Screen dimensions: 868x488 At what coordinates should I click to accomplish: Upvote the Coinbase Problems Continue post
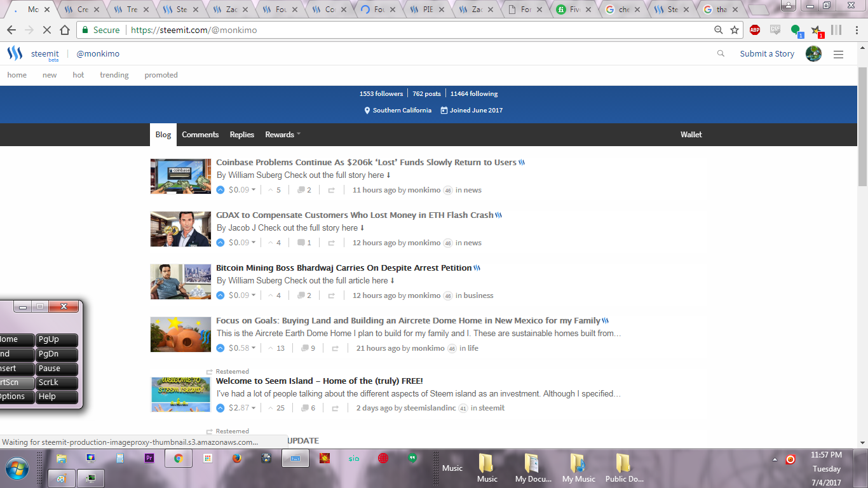pos(220,190)
